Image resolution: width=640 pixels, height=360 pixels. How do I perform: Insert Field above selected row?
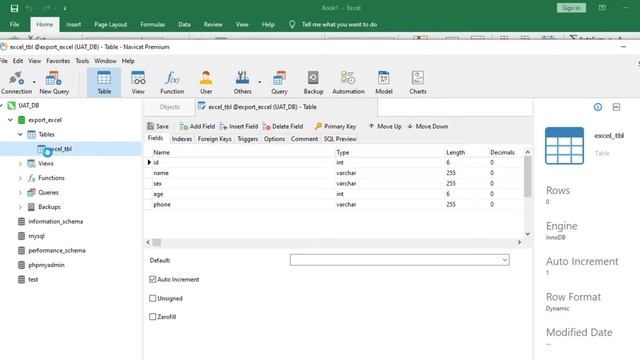tap(239, 126)
